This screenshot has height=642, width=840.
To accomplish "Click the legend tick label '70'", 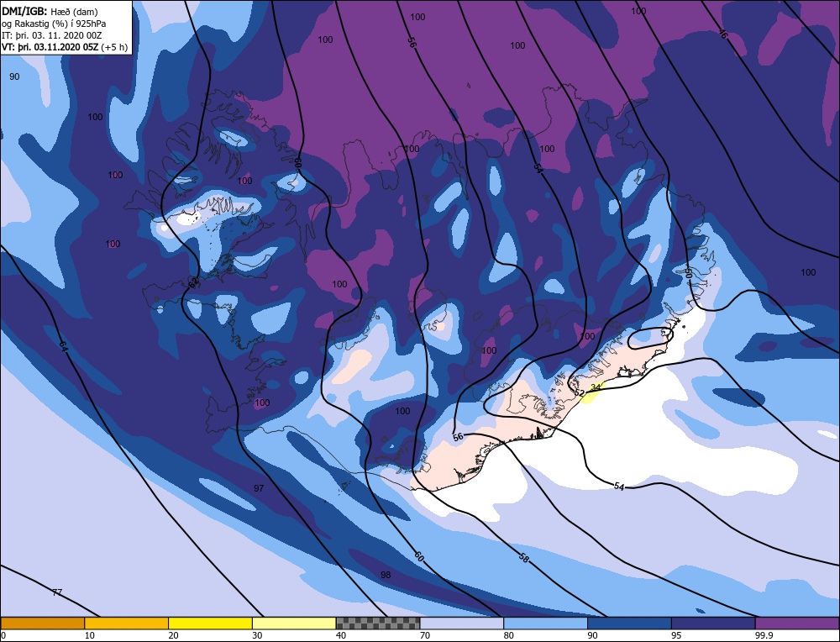I will (425, 635).
